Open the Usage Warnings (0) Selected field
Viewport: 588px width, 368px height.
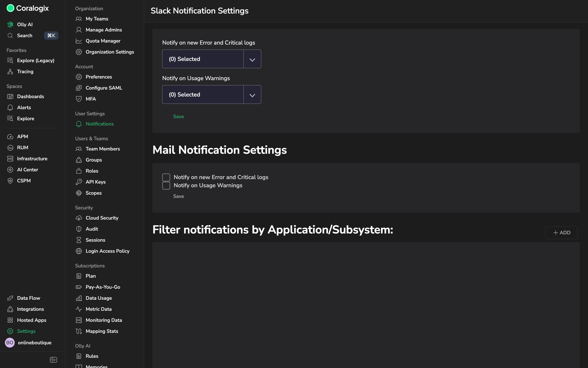click(203, 94)
